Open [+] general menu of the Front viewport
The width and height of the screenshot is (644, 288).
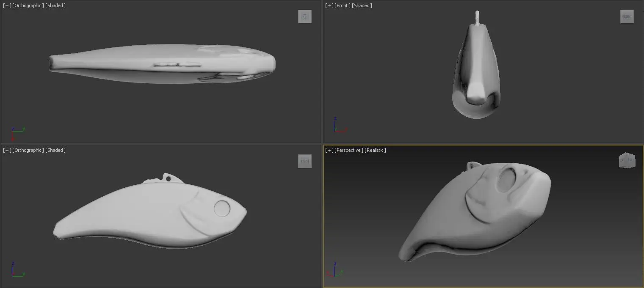pyautogui.click(x=329, y=5)
